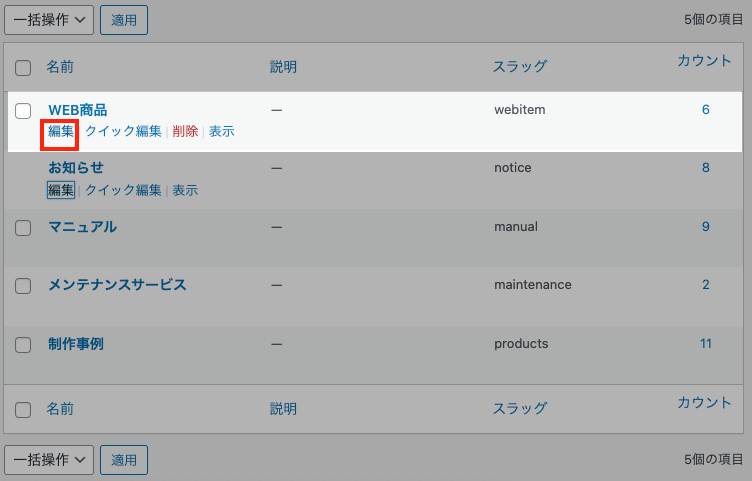Click the red 削除 link for WEB商品

(x=185, y=132)
